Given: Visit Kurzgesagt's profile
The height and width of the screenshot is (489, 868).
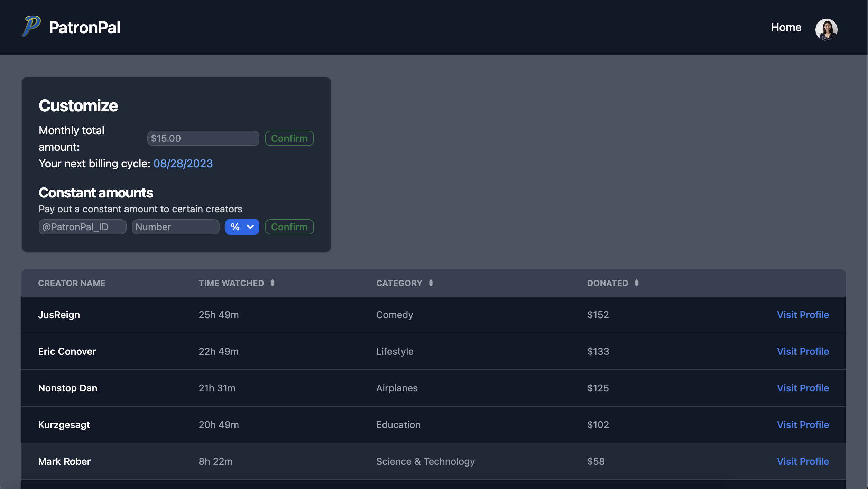Looking at the screenshot, I should [x=803, y=425].
